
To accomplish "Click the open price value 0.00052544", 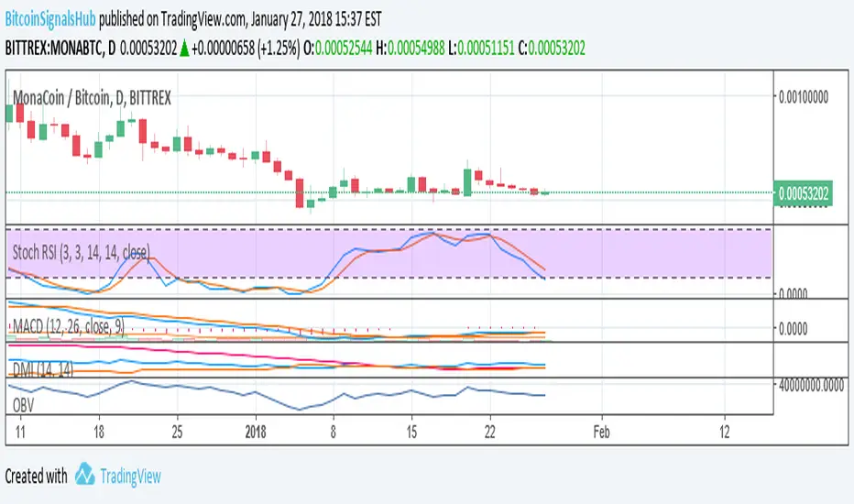I will 344,49.
